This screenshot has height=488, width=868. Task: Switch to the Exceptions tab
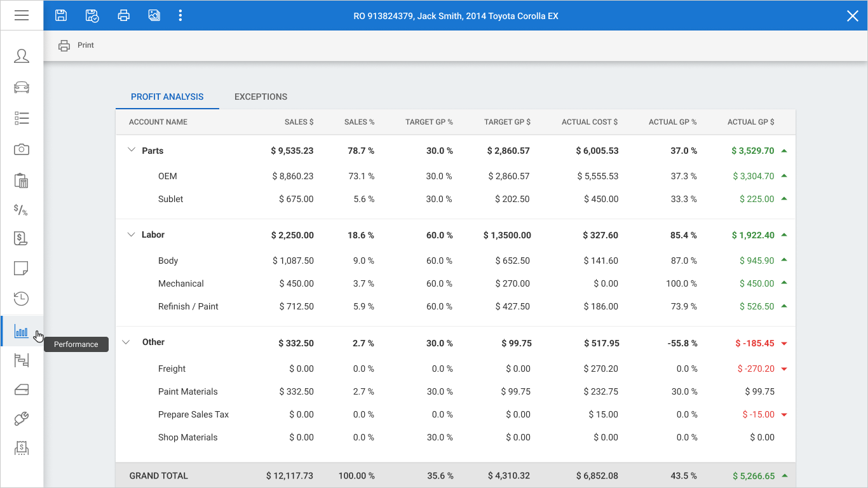coord(261,97)
